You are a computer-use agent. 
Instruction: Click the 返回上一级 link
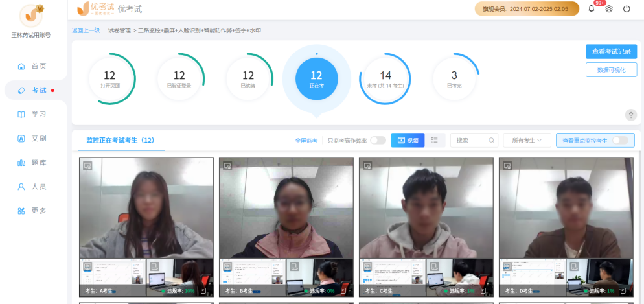pyautogui.click(x=86, y=30)
